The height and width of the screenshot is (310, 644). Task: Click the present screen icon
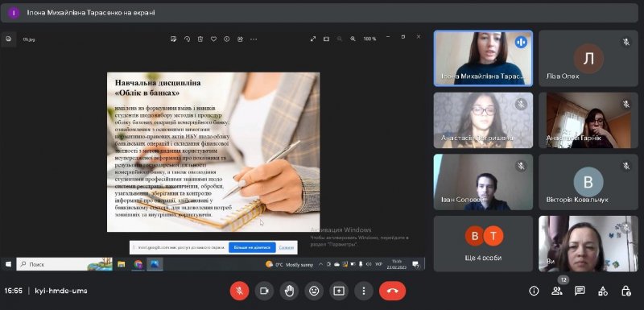click(339, 291)
